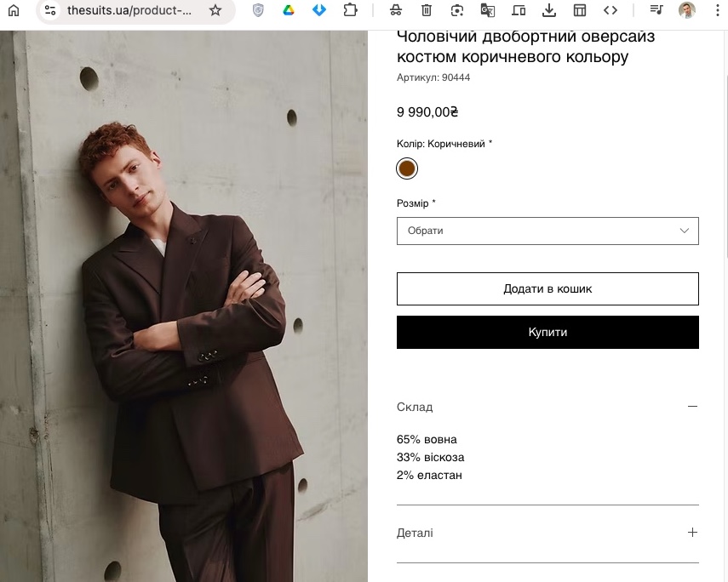Open the browser downloads icon
This screenshot has width=728, height=582.
tap(549, 10)
